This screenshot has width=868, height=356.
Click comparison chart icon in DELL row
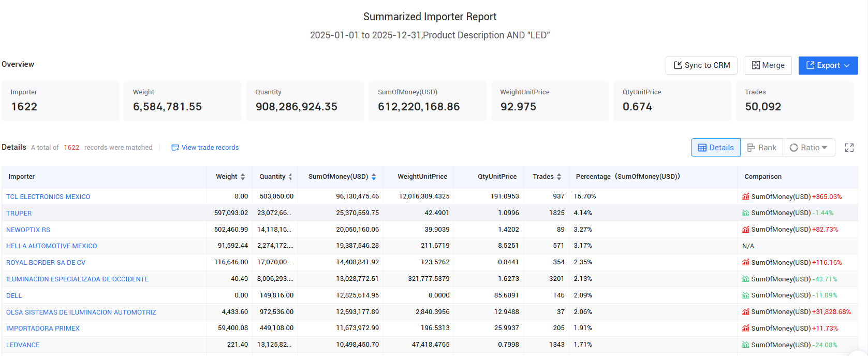coord(745,295)
